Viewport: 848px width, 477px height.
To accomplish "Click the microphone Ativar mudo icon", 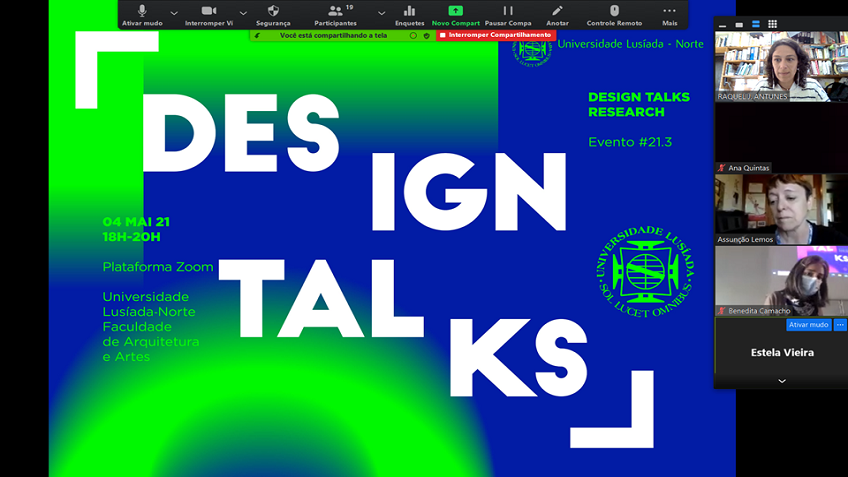I will click(x=142, y=11).
